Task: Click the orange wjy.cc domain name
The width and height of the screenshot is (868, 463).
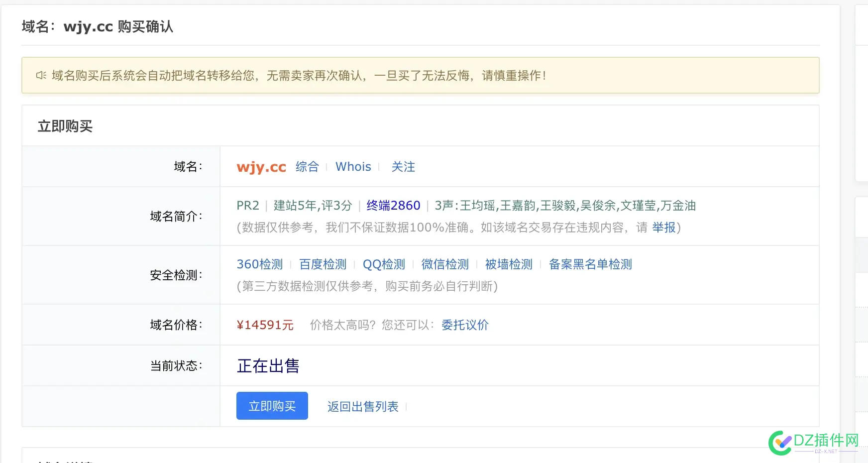Action: (261, 167)
